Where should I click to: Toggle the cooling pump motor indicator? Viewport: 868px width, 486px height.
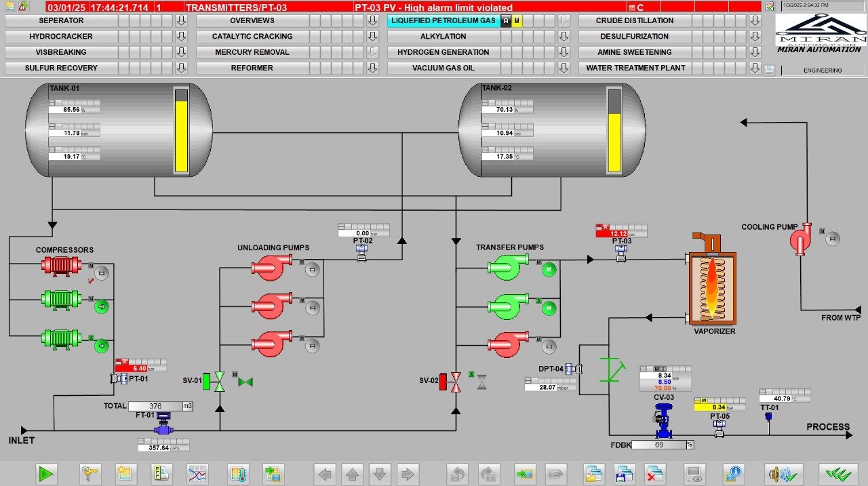(832, 238)
